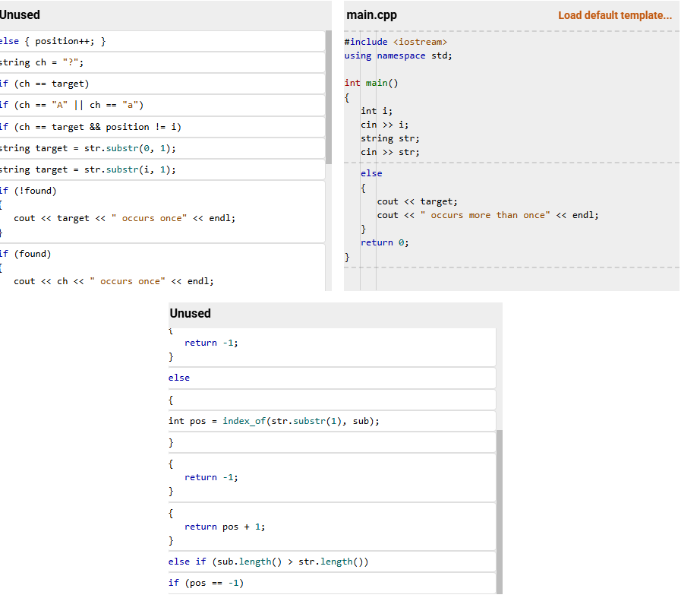Click the 'cout << target;' line
Image resolution: width=700 pixels, height=598 pixels.
[x=417, y=201]
